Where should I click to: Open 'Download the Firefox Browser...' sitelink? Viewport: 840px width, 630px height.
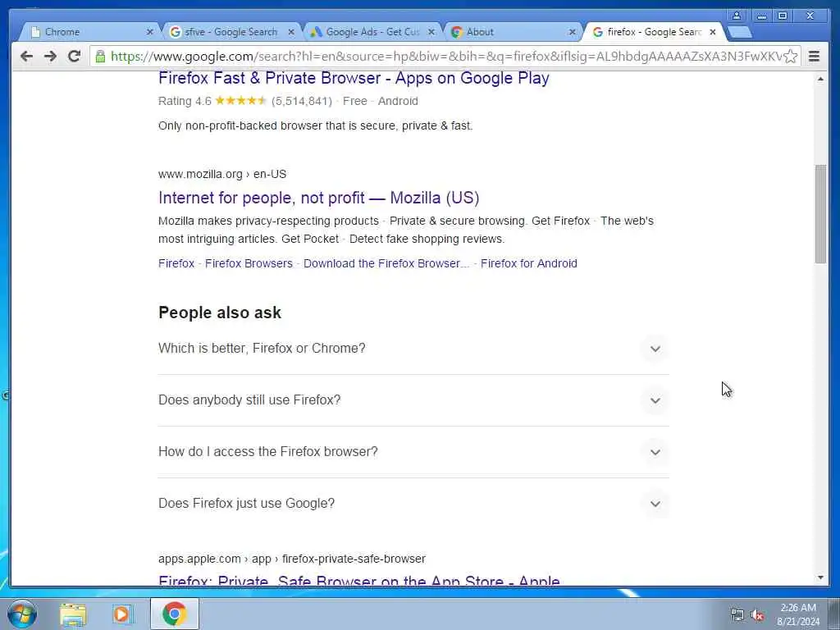[386, 263]
